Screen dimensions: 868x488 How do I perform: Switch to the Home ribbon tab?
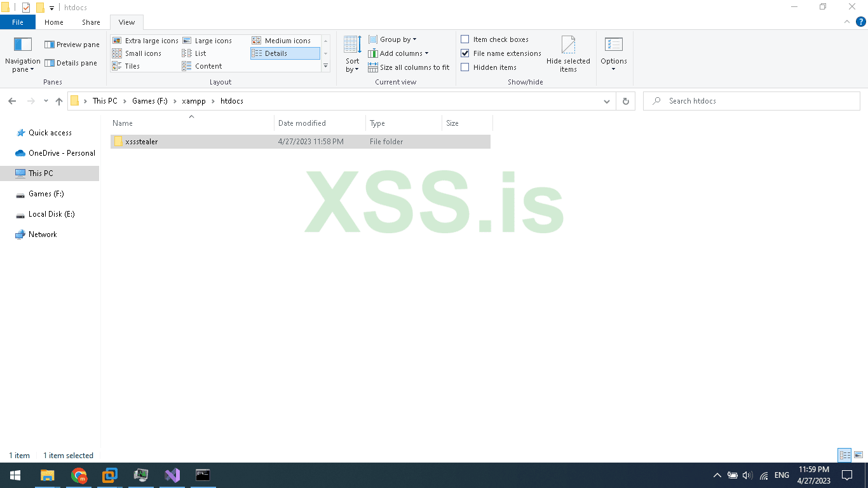click(x=54, y=22)
